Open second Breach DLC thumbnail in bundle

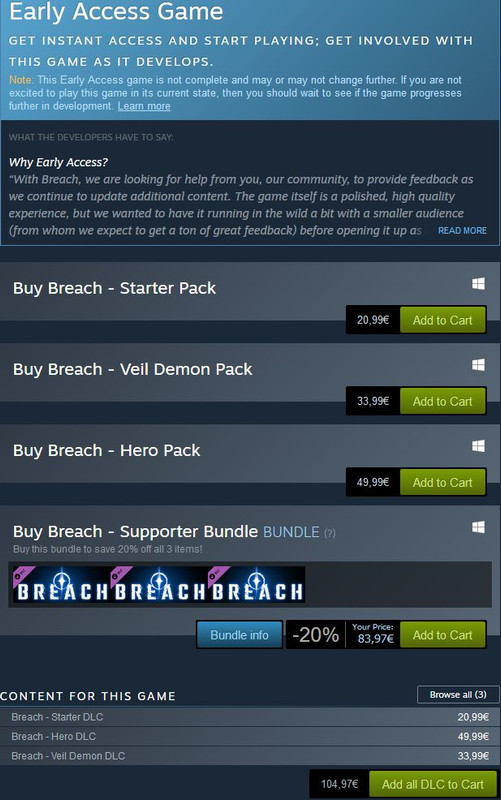point(159,584)
